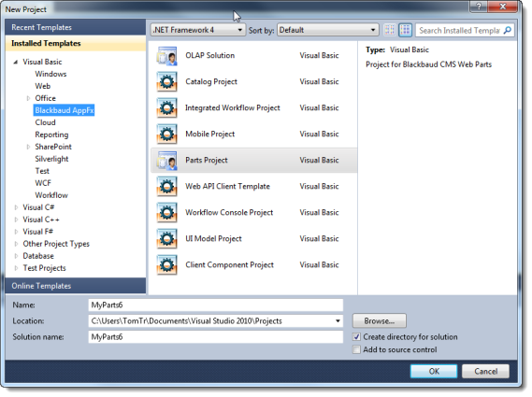This screenshot has height=397, width=532.
Task: Confirm the dialog with OK
Action: [x=434, y=371]
